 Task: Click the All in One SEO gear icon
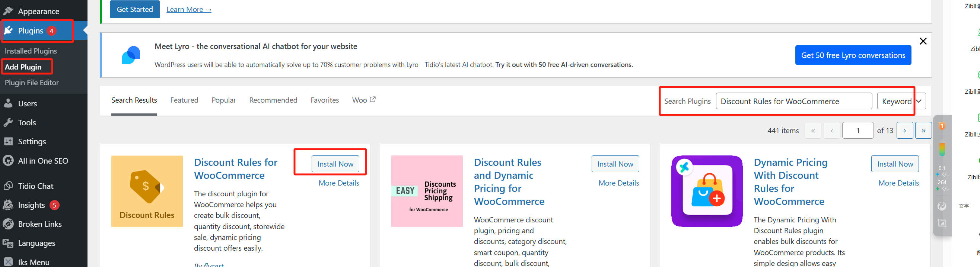pos(8,161)
